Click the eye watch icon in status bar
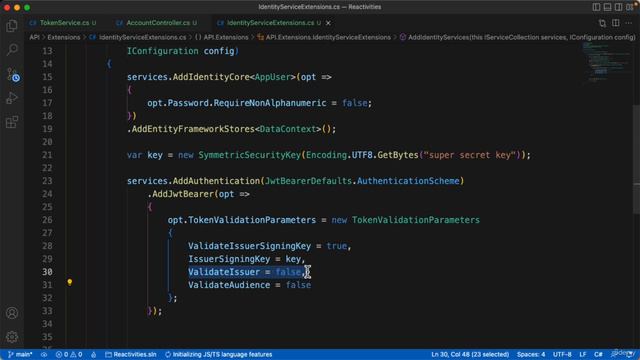This screenshot has width=640, height=360. 44,354
